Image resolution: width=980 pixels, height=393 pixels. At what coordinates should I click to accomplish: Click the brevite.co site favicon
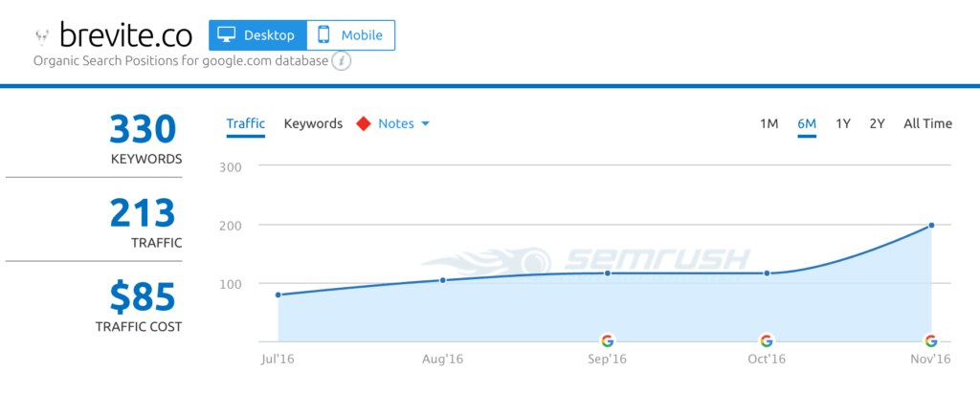click(x=41, y=36)
